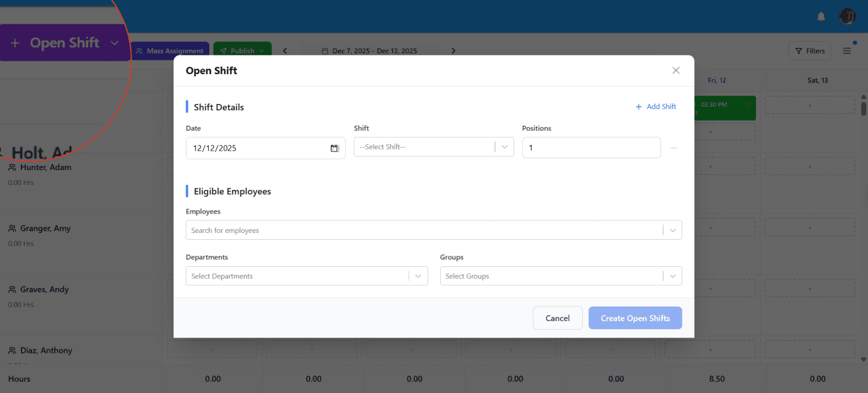Screen dimensions: 868x393
Task: Close the Open Shift dialog
Action: [676, 71]
